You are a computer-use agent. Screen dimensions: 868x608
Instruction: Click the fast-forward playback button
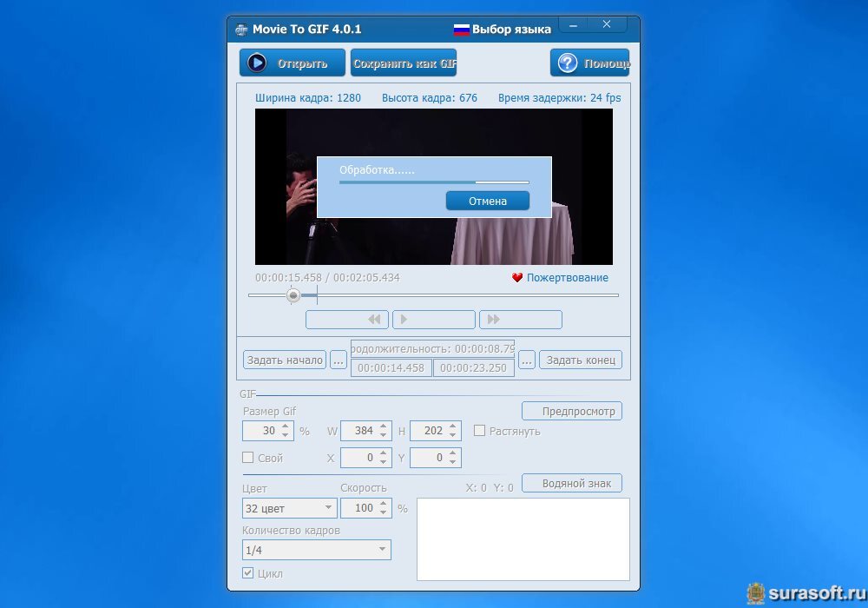coord(520,320)
